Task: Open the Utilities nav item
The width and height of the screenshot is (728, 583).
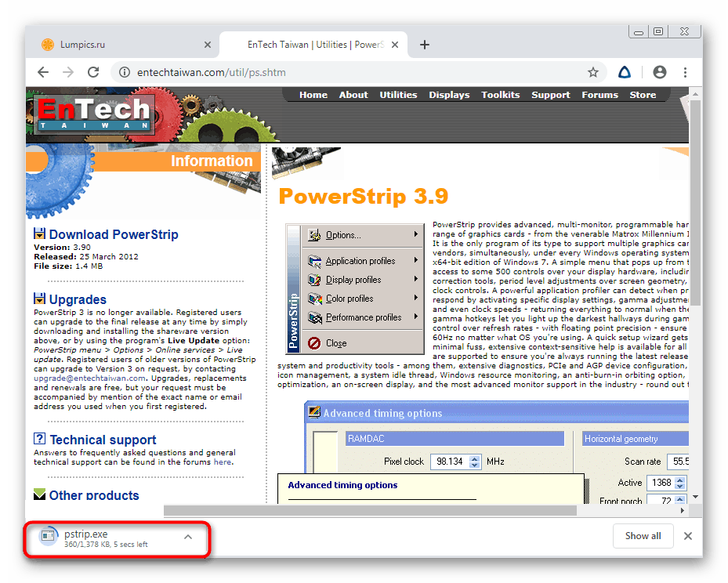Action: (398, 95)
